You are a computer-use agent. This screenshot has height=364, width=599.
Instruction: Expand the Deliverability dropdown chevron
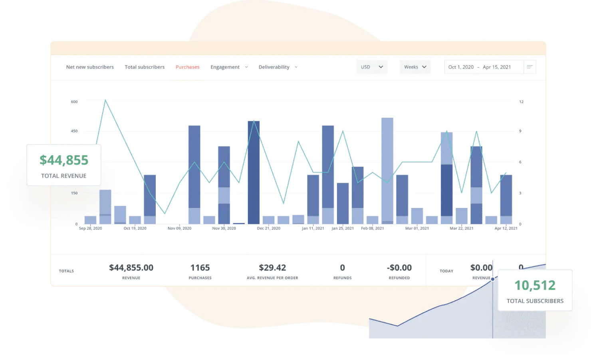click(296, 67)
